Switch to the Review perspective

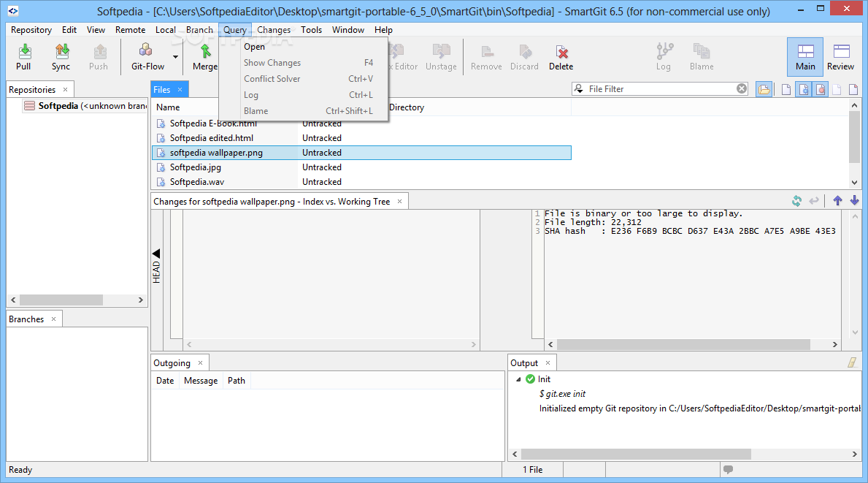841,57
